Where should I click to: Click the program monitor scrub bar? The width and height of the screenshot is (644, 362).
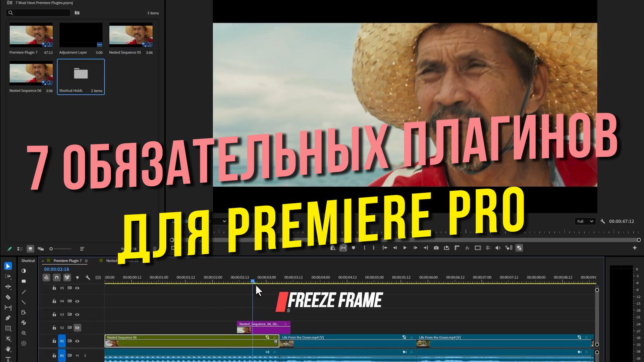tap(405, 240)
